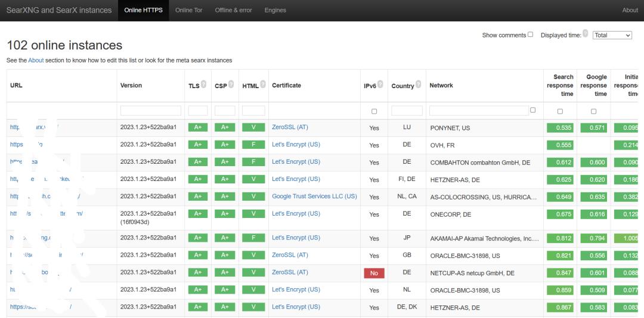This screenshot has width=644, height=318.
Task: Go to the Engines tab
Action: point(275,10)
